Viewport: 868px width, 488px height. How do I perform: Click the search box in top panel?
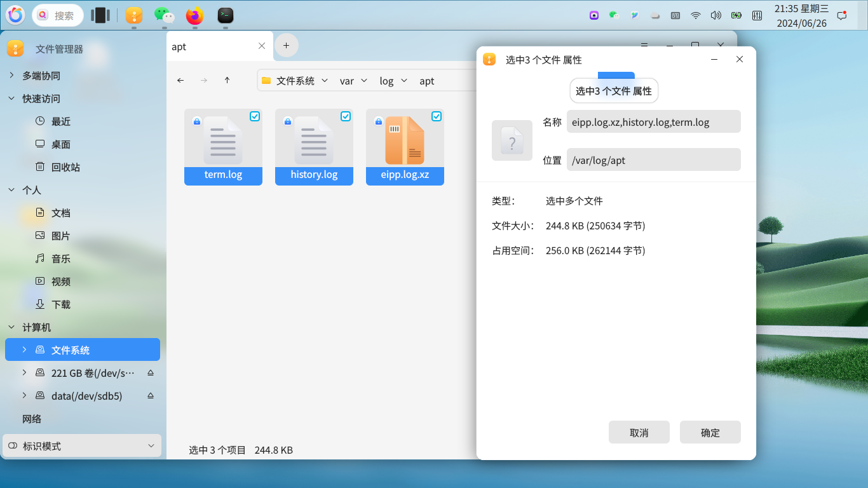point(58,15)
